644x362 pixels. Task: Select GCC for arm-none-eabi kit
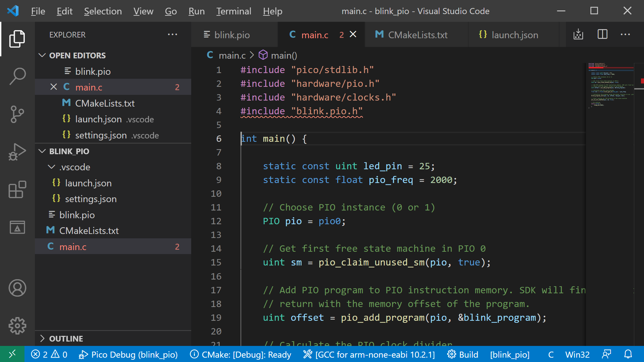point(369,354)
